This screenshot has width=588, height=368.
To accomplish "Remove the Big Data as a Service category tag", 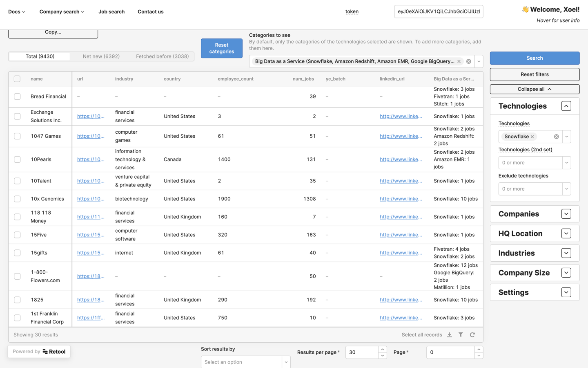I will tap(459, 61).
